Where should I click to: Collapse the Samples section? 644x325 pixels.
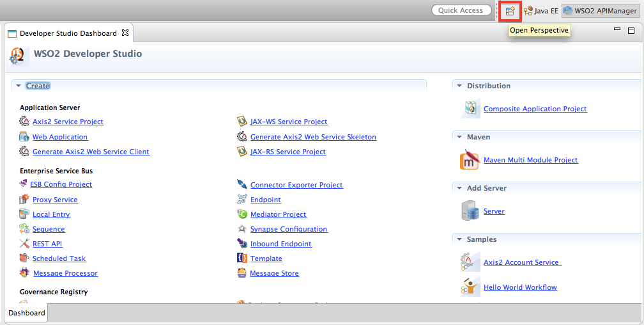pos(459,239)
